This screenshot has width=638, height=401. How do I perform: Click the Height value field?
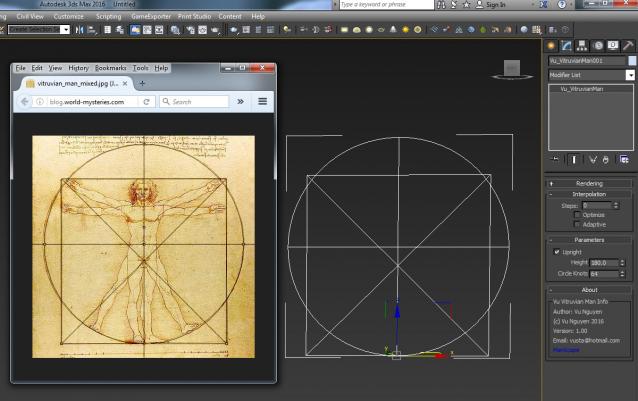[x=604, y=263]
